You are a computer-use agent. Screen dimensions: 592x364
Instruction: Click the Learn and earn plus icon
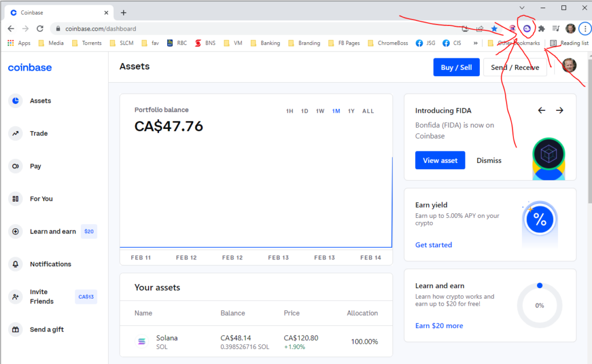[x=16, y=231]
